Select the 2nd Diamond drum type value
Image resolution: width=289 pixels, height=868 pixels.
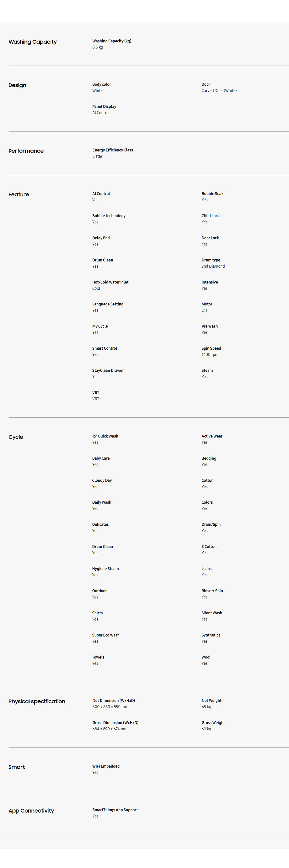pos(213,266)
